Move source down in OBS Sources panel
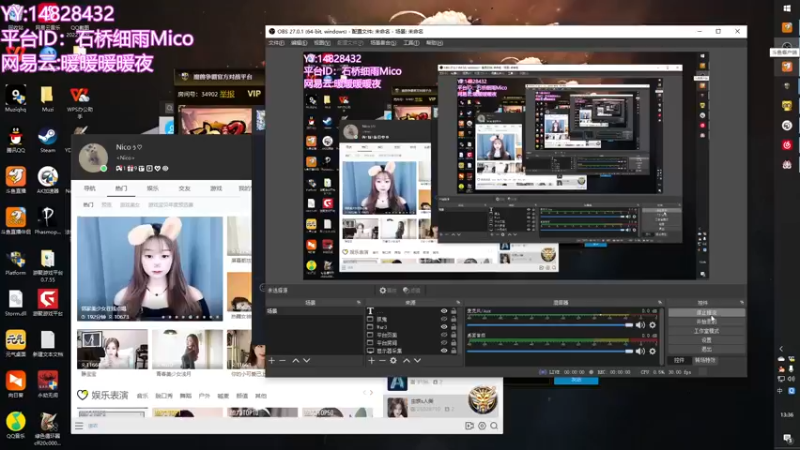The height and width of the screenshot is (450, 800). [x=417, y=360]
